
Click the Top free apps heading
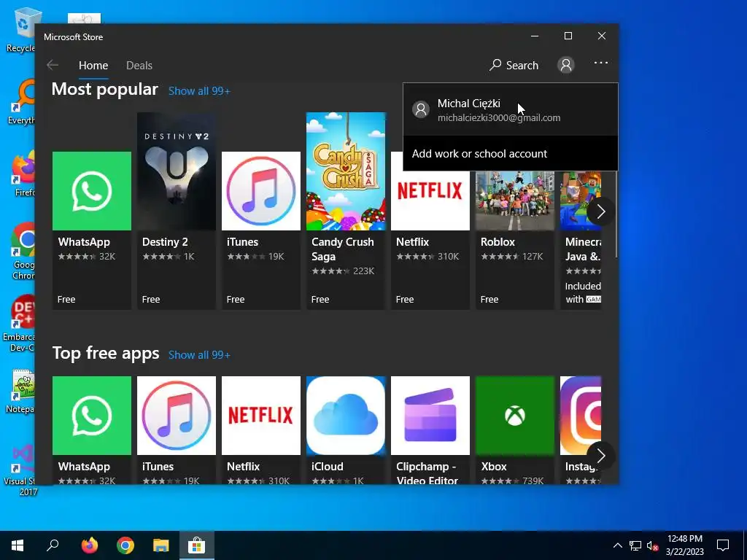[106, 354]
